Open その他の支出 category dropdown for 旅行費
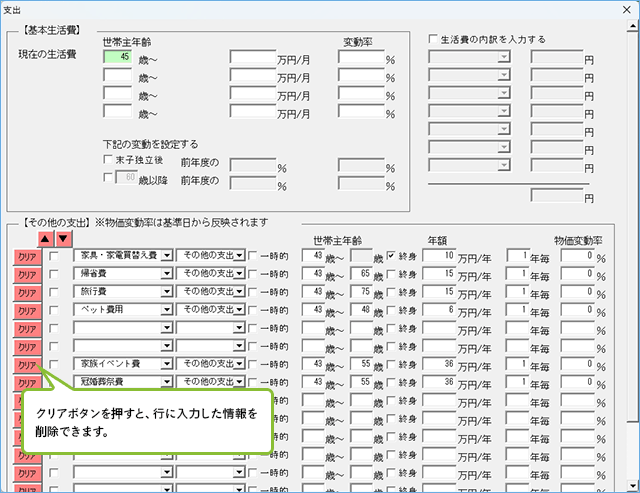 pyautogui.click(x=240, y=291)
